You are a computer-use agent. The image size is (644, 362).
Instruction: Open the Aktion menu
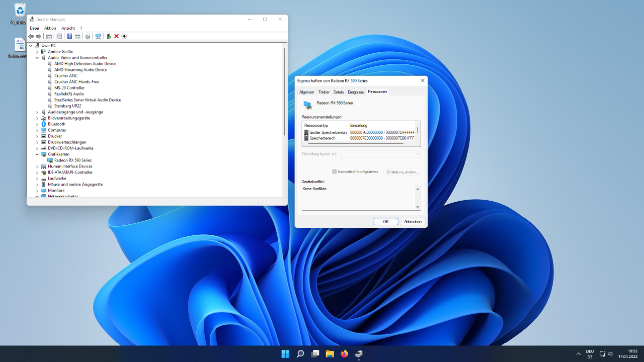pos(50,28)
